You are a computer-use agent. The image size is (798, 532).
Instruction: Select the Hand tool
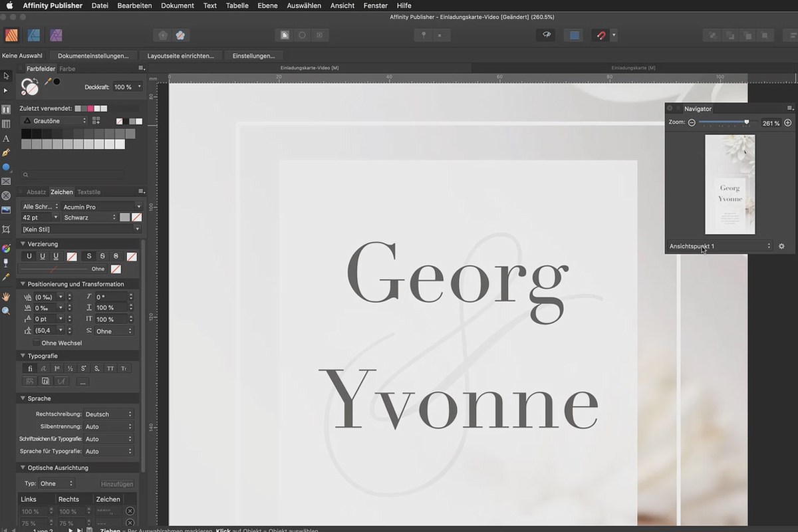tap(7, 297)
